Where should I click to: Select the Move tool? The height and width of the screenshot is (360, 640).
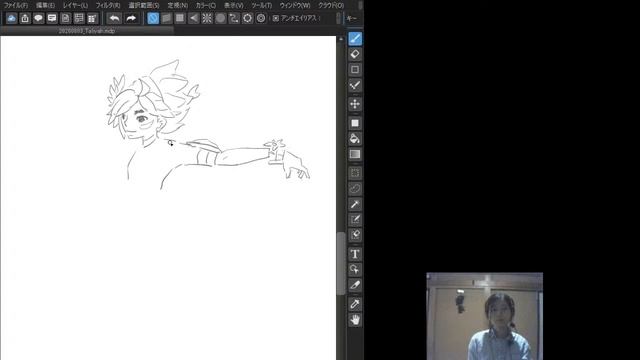[x=355, y=104]
